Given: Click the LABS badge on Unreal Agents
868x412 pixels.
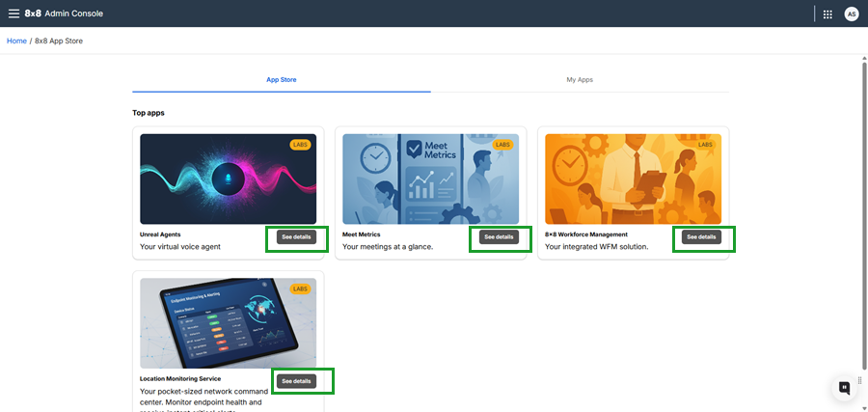Looking at the screenshot, I should [x=301, y=145].
